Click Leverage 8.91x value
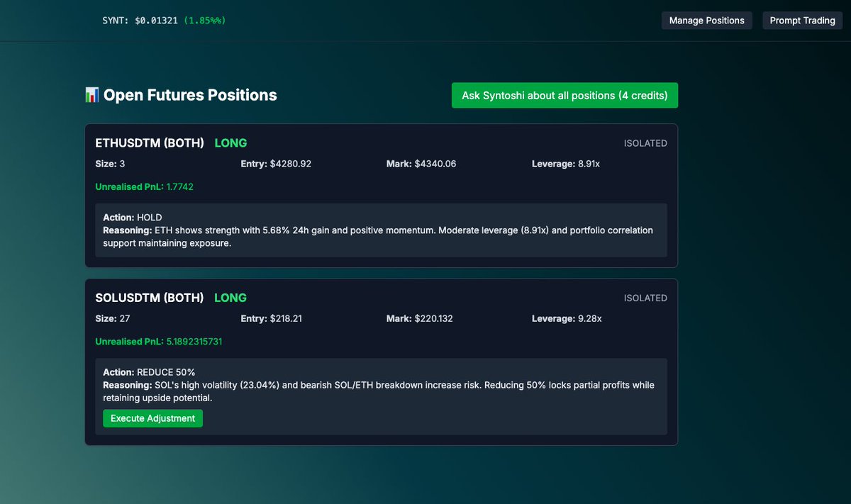This screenshot has height=504, width=851. point(567,164)
